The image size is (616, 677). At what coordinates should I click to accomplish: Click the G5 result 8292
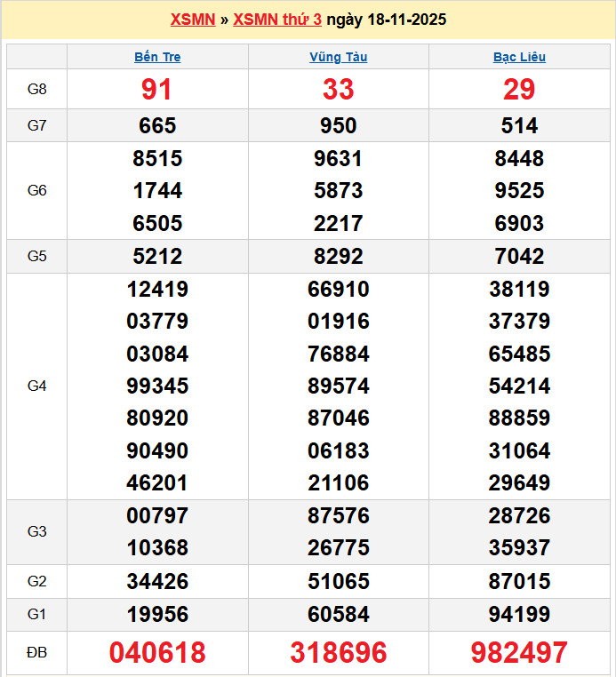click(338, 256)
